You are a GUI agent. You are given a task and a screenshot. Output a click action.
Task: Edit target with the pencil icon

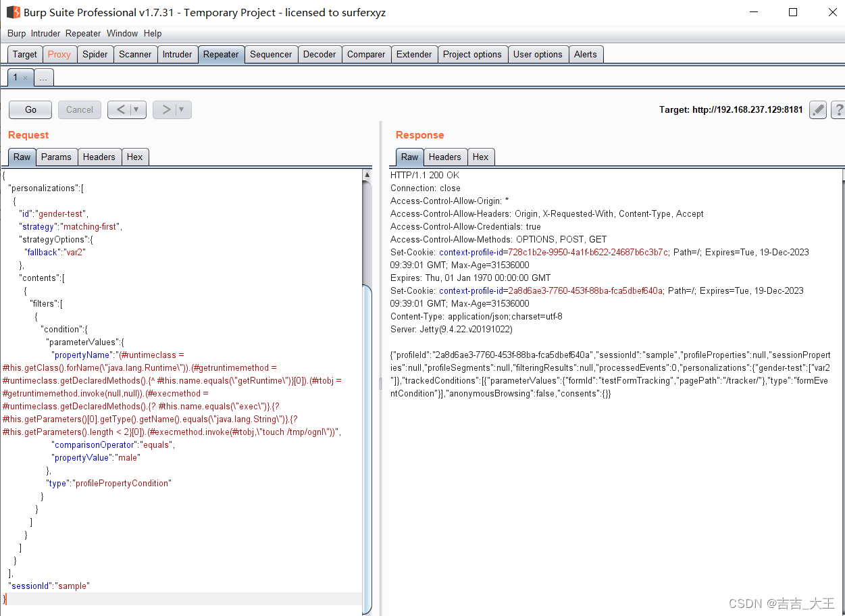(x=818, y=110)
